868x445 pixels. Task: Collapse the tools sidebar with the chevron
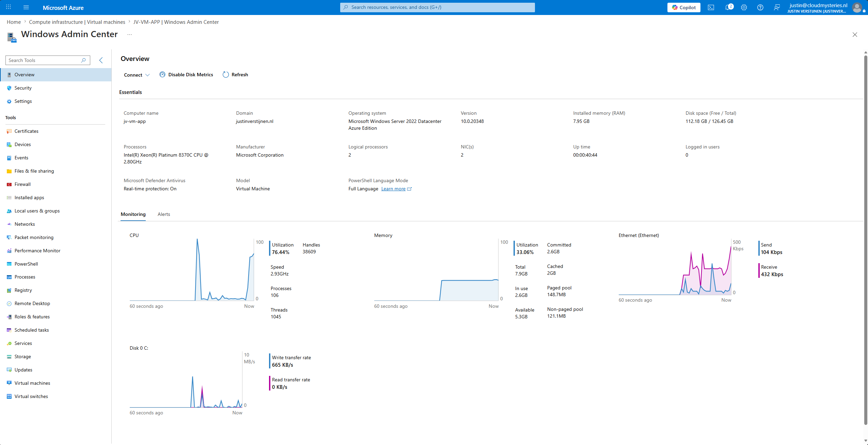(x=101, y=60)
